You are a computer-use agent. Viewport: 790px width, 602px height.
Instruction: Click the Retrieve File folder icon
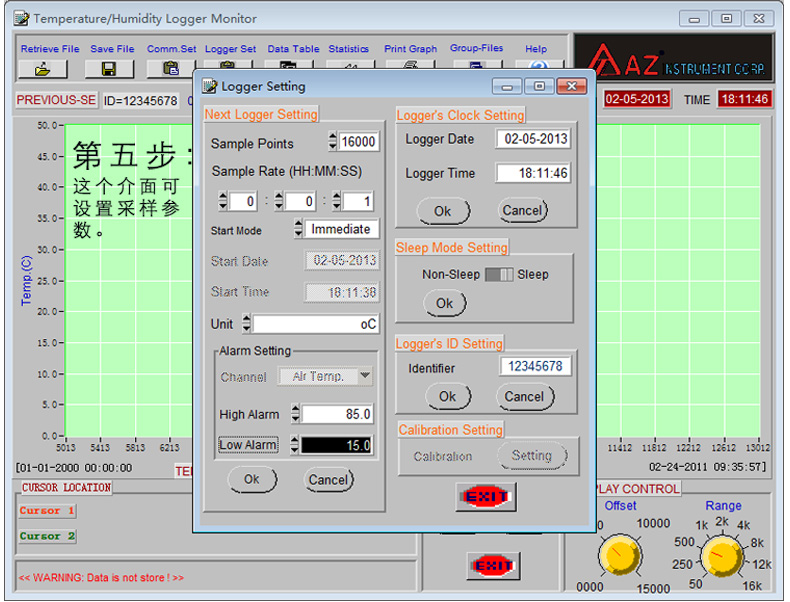point(43,68)
